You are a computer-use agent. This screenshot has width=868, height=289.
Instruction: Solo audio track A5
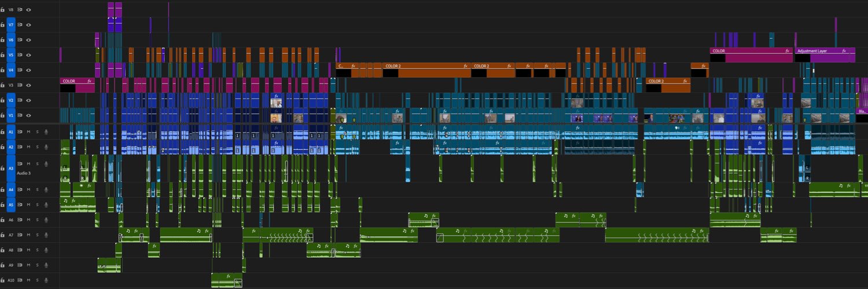pyautogui.click(x=37, y=204)
